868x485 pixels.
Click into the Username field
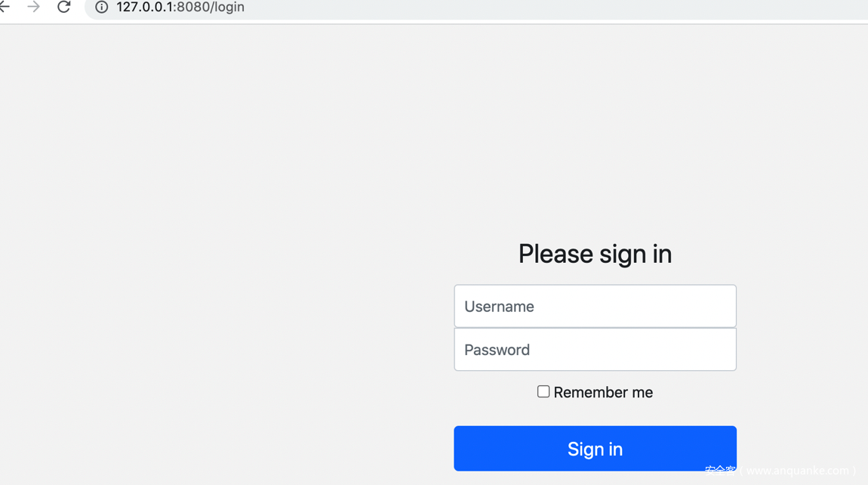pyautogui.click(x=595, y=306)
